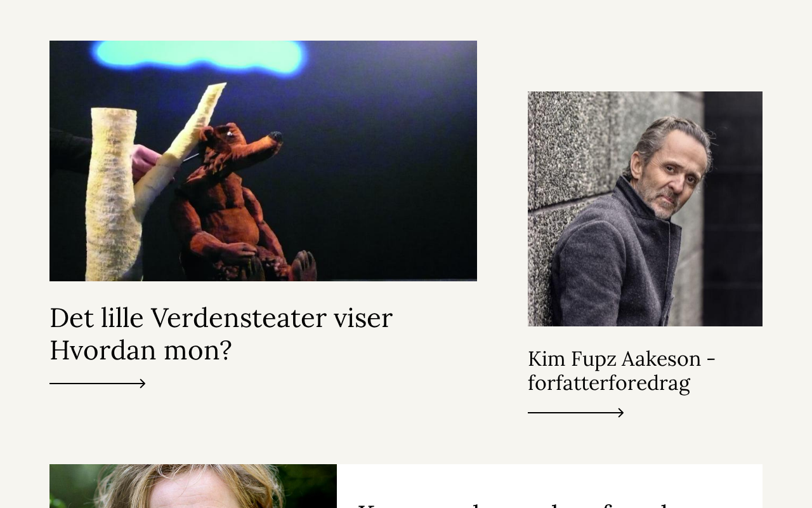The image size is (812, 508).
Task: Click the arrow below Kim Fupz Aakeson title
Action: (x=575, y=413)
